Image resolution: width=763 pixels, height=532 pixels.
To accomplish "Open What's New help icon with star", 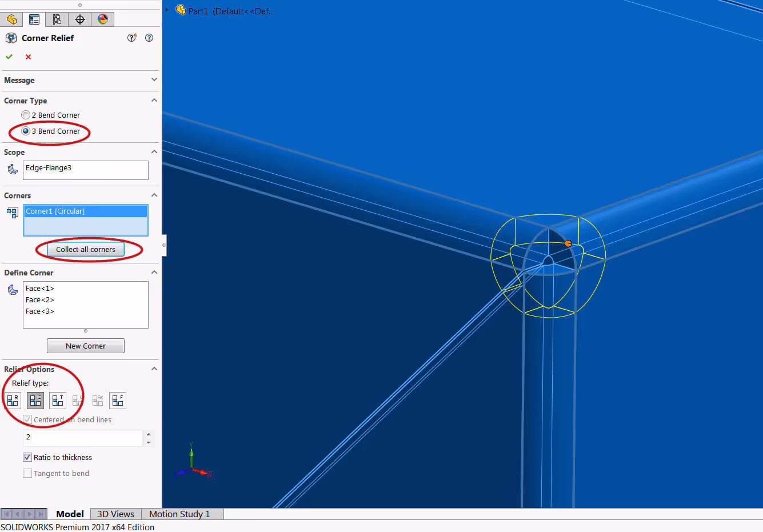I will coord(132,38).
